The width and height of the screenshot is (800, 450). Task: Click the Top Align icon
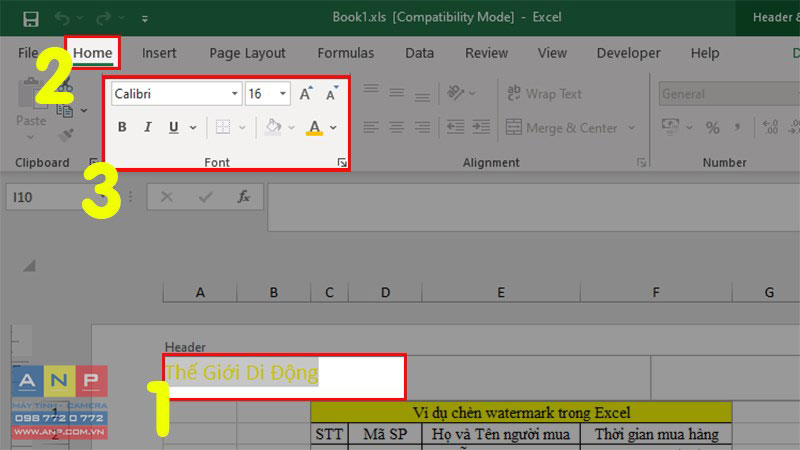[371, 90]
